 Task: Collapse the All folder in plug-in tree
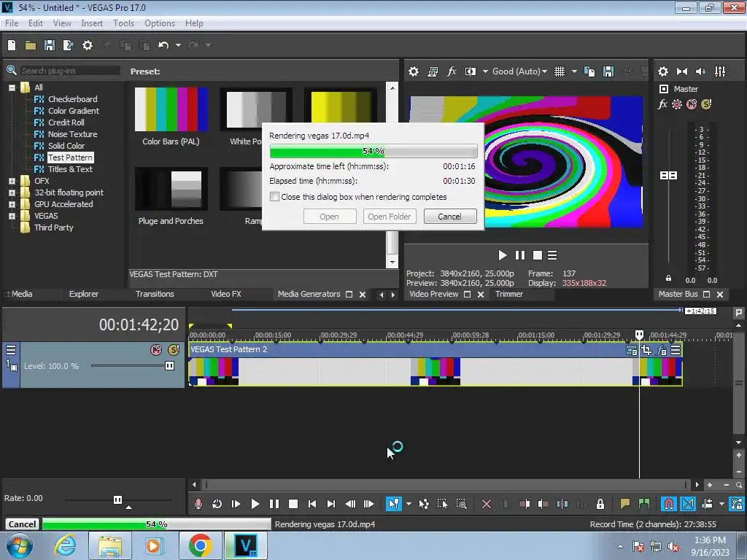pos(12,87)
